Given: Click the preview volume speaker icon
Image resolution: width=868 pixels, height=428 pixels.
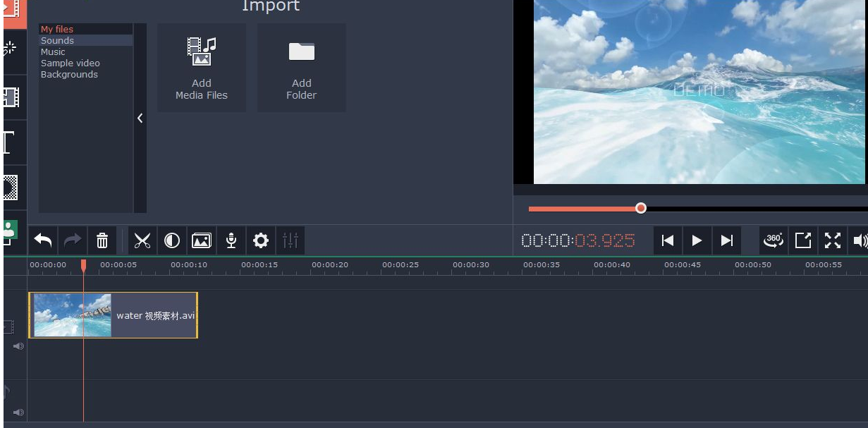Looking at the screenshot, I should tap(860, 240).
